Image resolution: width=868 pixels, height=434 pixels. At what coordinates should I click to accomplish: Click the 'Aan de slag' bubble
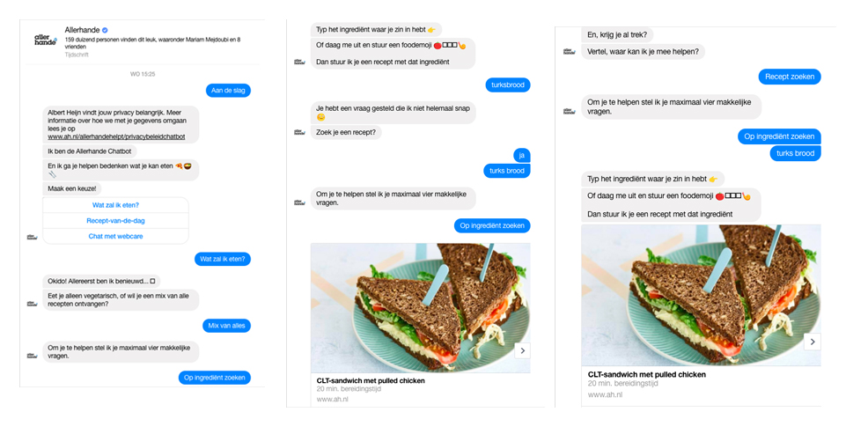pyautogui.click(x=228, y=90)
